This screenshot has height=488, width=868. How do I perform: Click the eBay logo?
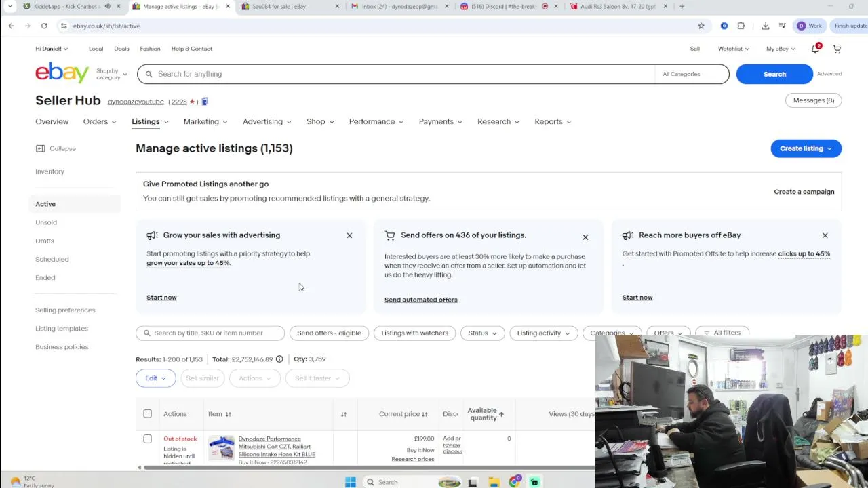tap(62, 73)
